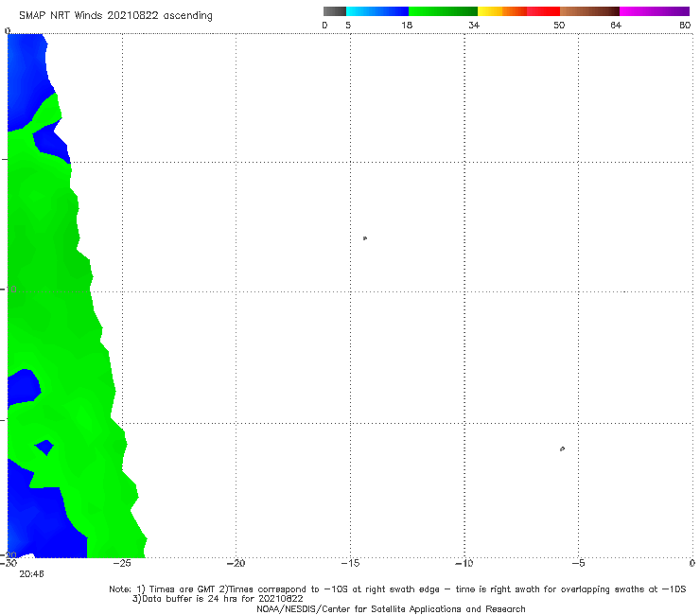Click the x-axis label '-15'
Image resolution: width=700 pixels, height=615 pixels.
(350, 563)
